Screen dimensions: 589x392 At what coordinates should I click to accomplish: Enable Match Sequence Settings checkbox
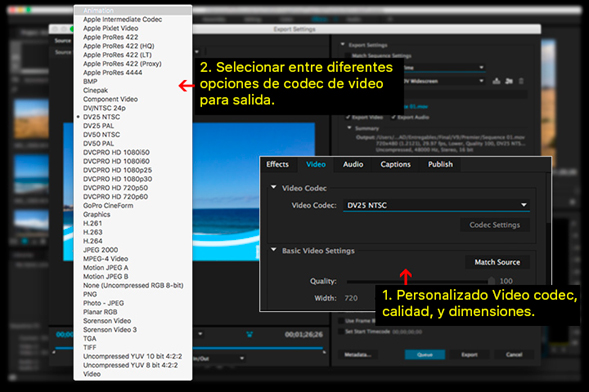pyautogui.click(x=348, y=56)
